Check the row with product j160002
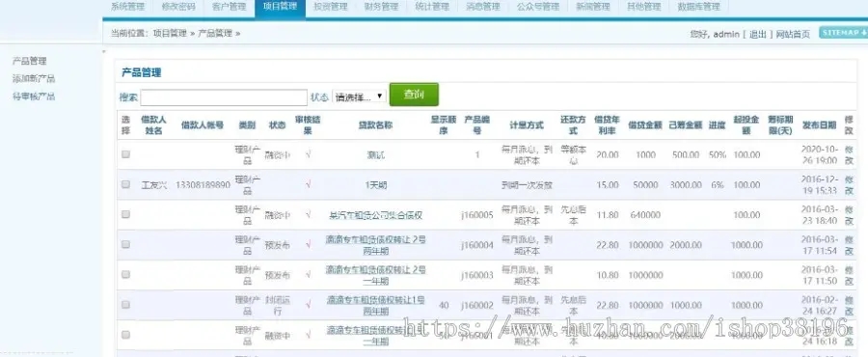 [x=125, y=305]
